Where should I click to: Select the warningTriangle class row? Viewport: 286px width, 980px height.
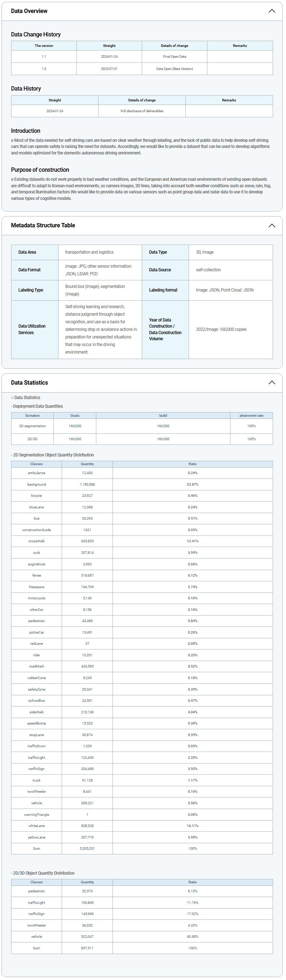[x=36, y=814]
